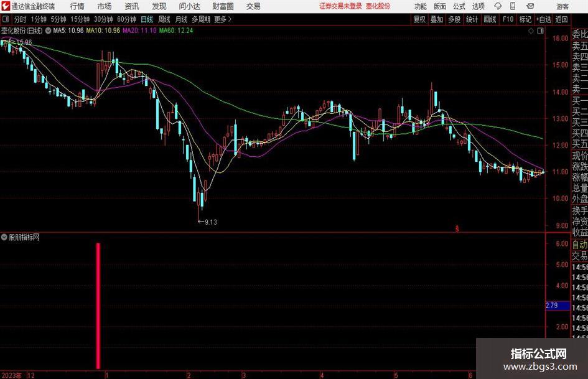Click the diamond icon at chart top right
Viewport: 588px width, 379px height.
pos(531,31)
